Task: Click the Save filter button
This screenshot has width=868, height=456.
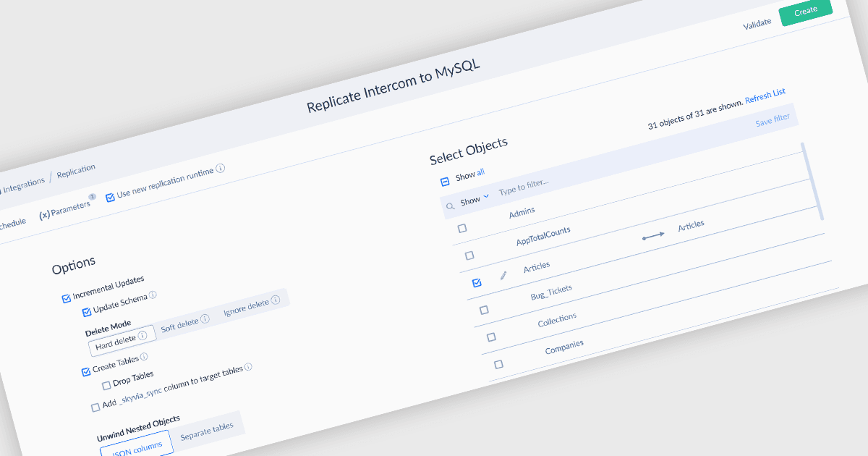Action: click(773, 121)
